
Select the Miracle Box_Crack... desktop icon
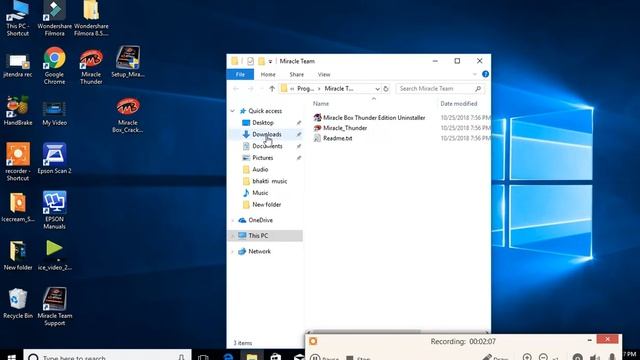click(x=128, y=115)
